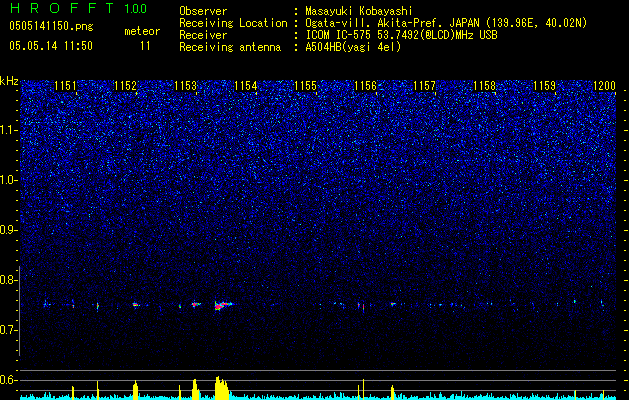629x400 pixels.
Task: Click the 0.6 kHz frequency axis label
Action: pos(8,380)
